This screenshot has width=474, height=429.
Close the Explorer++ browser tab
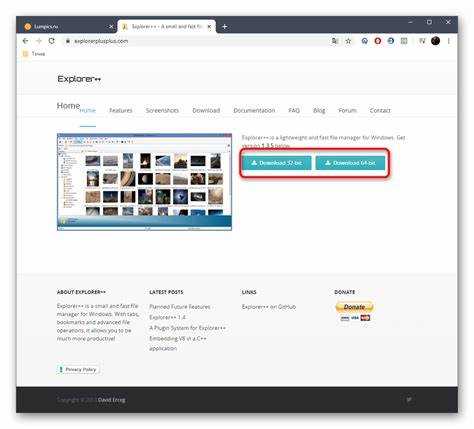pyautogui.click(x=209, y=27)
